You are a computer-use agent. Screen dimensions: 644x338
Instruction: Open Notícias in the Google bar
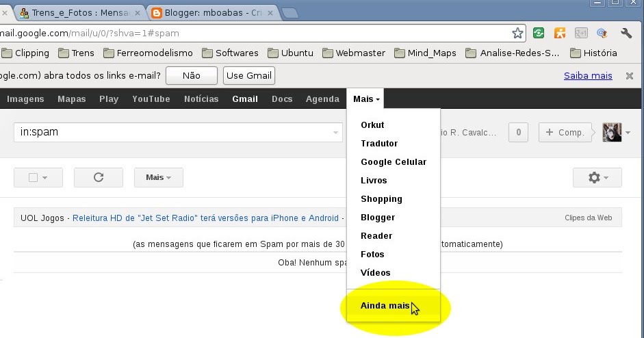point(201,99)
